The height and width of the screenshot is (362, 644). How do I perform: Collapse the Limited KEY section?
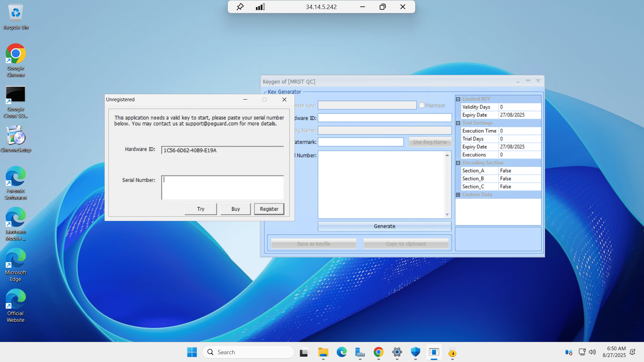pyautogui.click(x=458, y=99)
